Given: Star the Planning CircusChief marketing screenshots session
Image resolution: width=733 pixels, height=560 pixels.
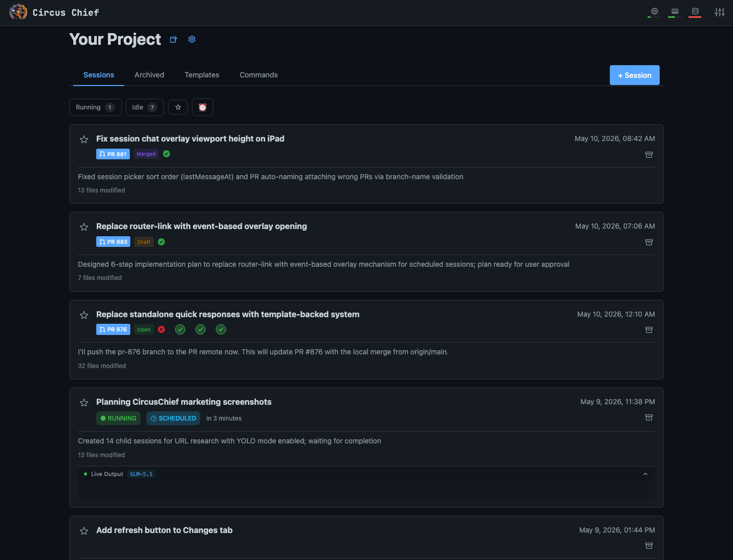Looking at the screenshot, I should [84, 403].
